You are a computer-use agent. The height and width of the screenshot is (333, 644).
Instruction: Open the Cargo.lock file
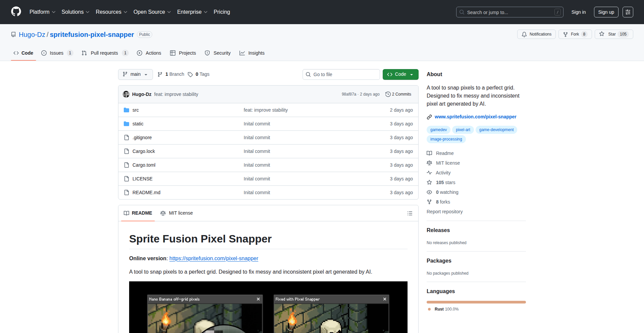pyautogui.click(x=144, y=151)
